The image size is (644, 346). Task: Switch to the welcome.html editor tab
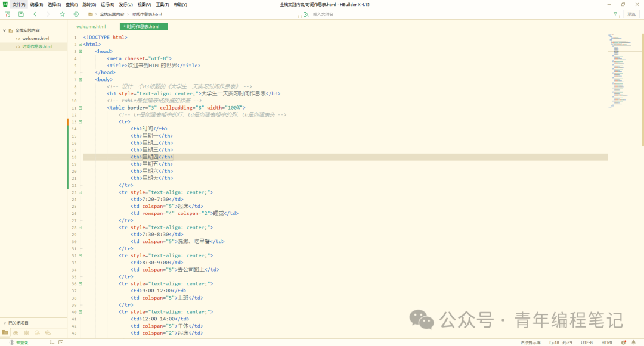(91, 27)
